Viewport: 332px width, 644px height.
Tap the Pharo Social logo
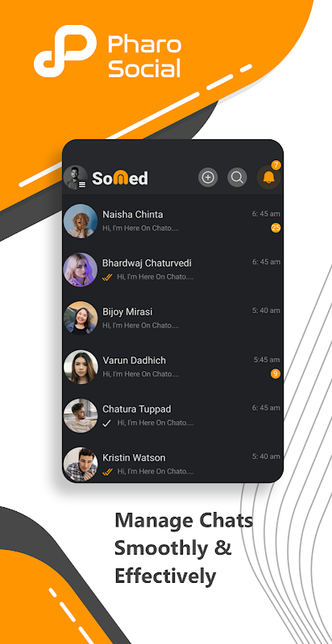(x=108, y=52)
